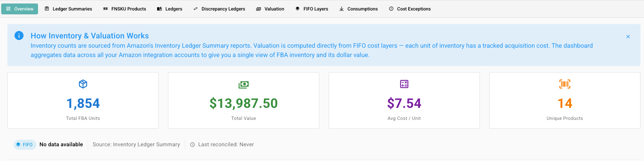644x161 pixels.
Task: Click the box icon above Total FBA Units
Action: [83, 84]
